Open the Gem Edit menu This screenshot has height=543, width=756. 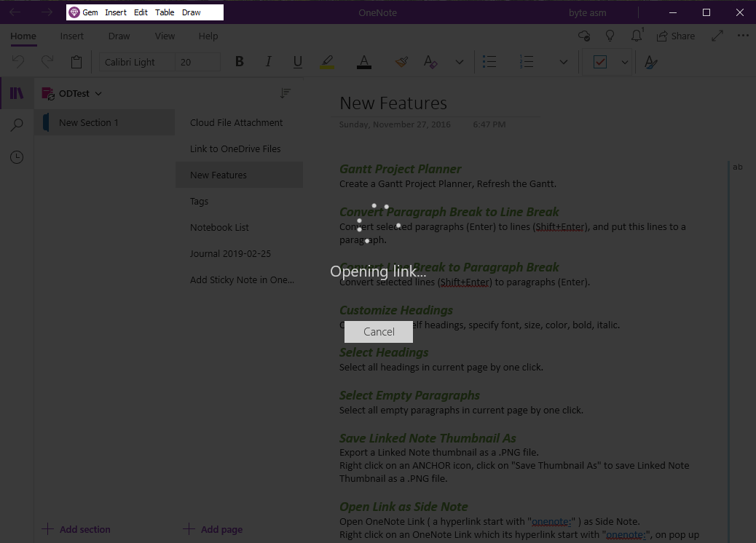point(141,12)
